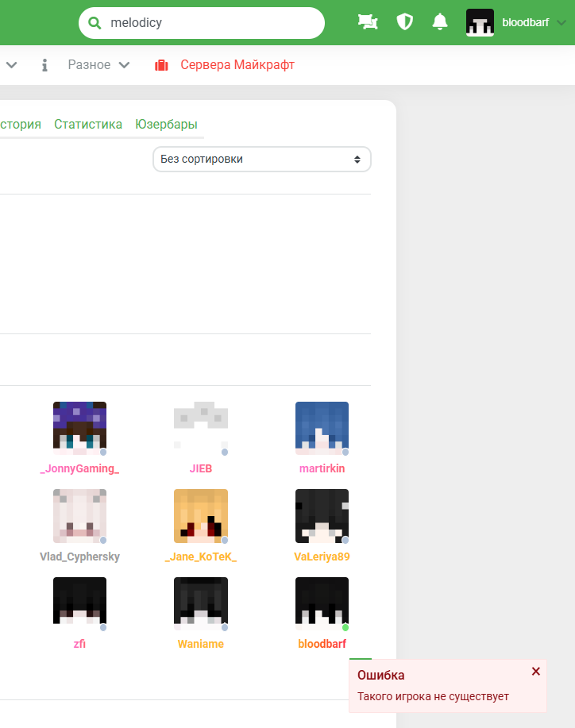This screenshot has height=728, width=575.
Task: Click the info icon before Разное
Action: [44, 65]
